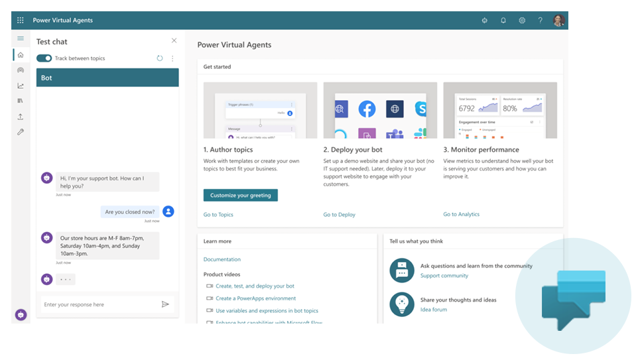
Task: Go to Home in the sidebar
Action: coord(21,55)
